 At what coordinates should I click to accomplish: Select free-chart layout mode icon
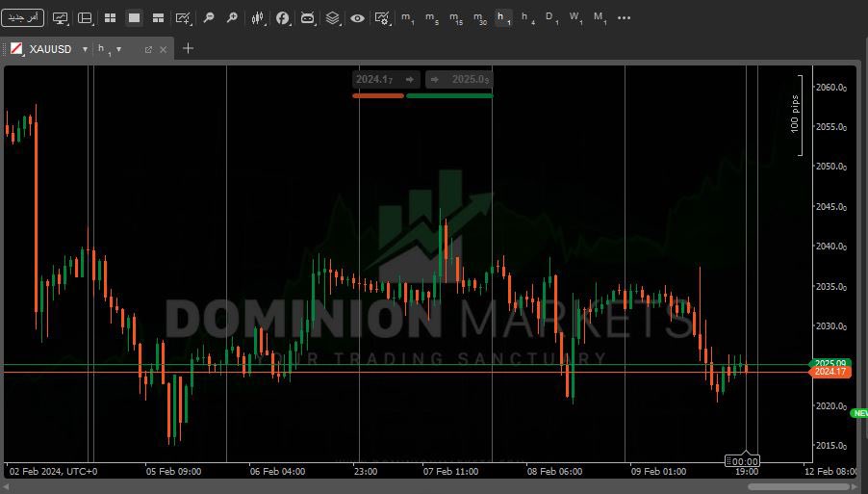pyautogui.click(x=159, y=18)
